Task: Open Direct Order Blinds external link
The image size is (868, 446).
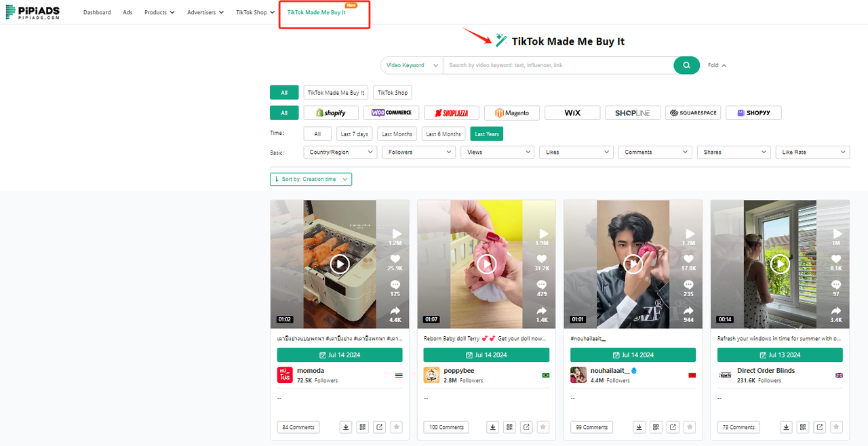Action: [x=820, y=427]
